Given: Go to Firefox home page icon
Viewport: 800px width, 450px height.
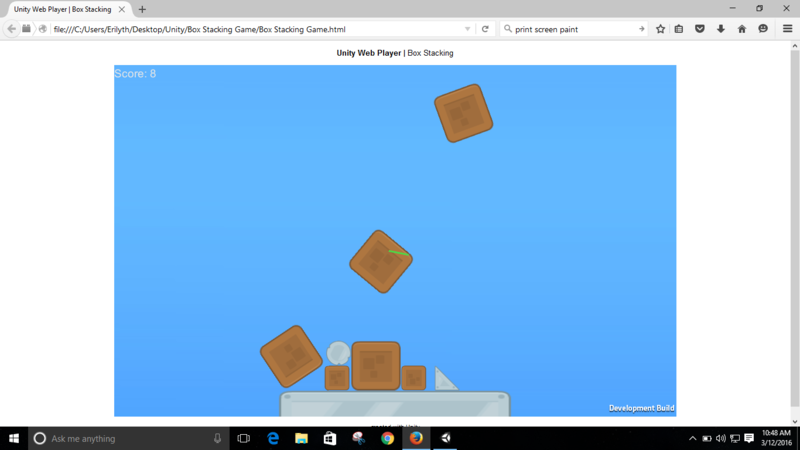Looking at the screenshot, I should [x=742, y=29].
